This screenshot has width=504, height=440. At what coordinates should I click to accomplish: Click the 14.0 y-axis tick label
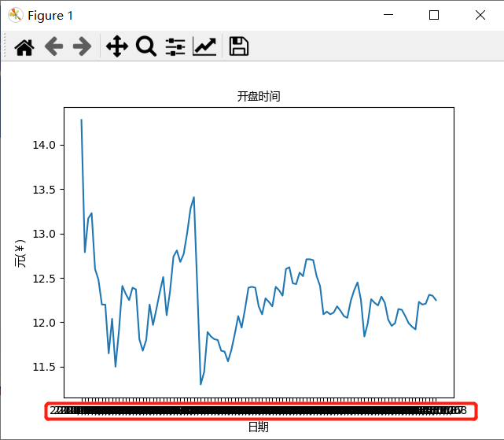(x=44, y=145)
